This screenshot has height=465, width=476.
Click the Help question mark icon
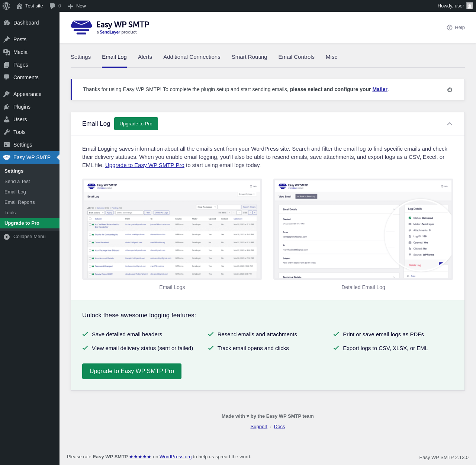pyautogui.click(x=450, y=28)
